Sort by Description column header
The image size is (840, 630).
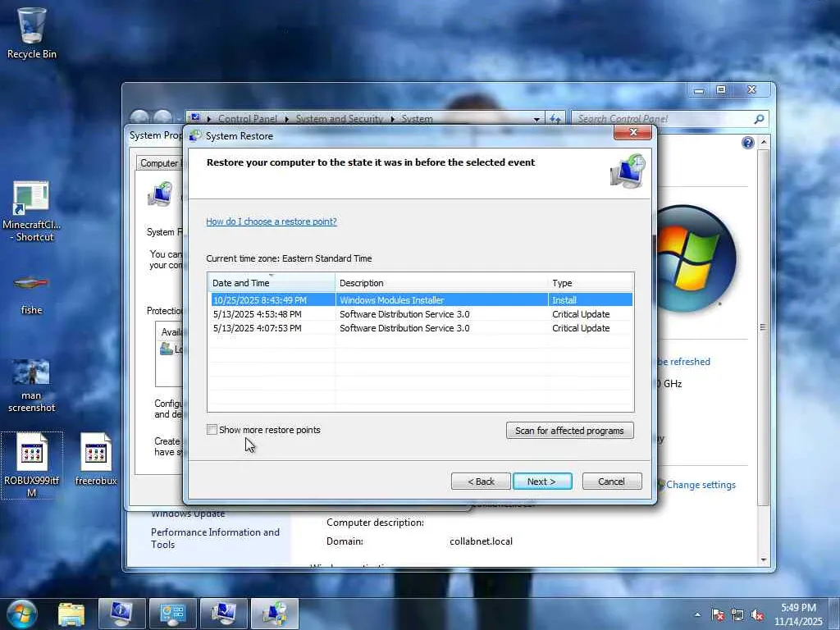pyautogui.click(x=441, y=283)
